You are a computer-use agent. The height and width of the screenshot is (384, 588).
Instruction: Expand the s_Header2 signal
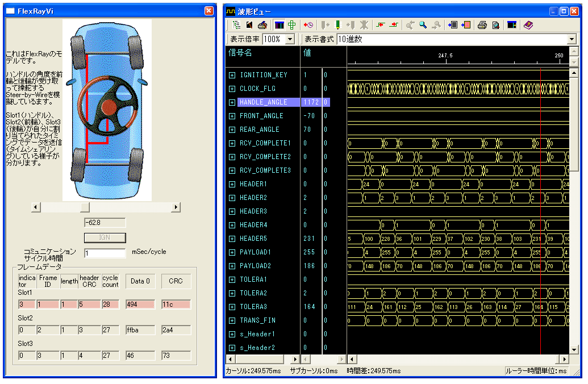coord(232,348)
